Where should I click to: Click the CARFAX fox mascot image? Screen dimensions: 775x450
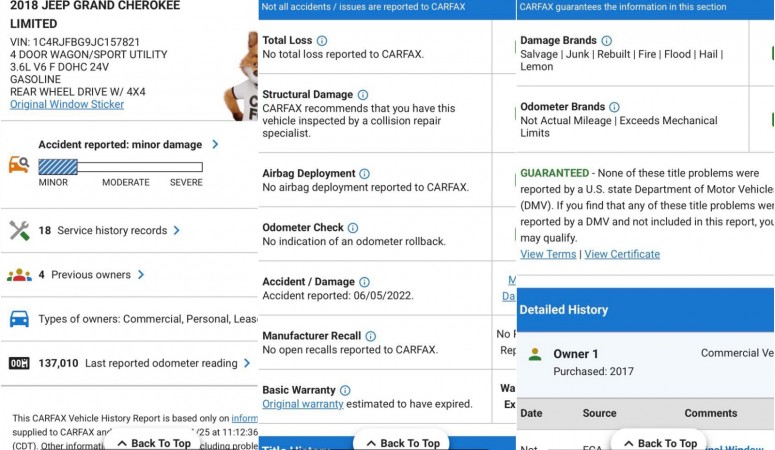tap(241, 76)
